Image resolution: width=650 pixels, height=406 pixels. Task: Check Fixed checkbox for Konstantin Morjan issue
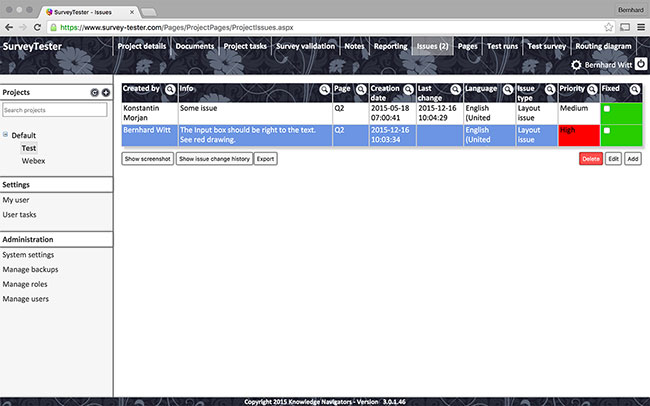click(x=606, y=109)
